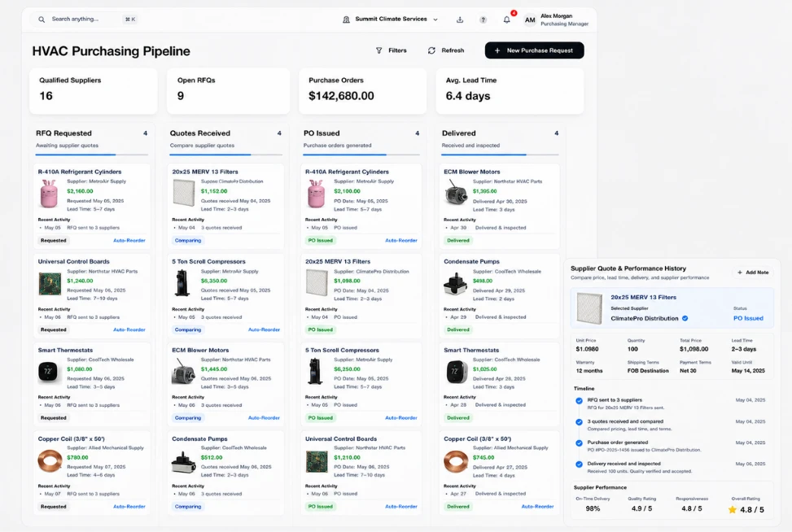Click the Purchase order generated checkmark

coord(579,443)
